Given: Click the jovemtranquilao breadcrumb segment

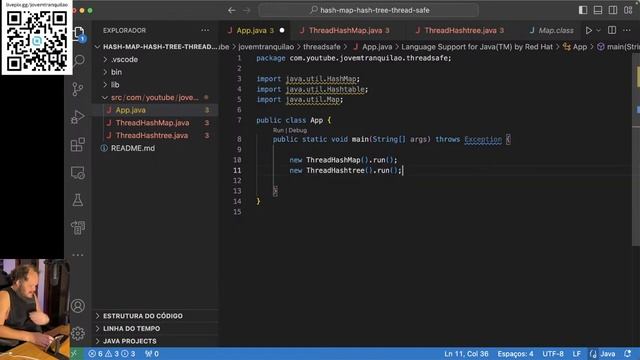Looking at the screenshot, I should [266, 47].
